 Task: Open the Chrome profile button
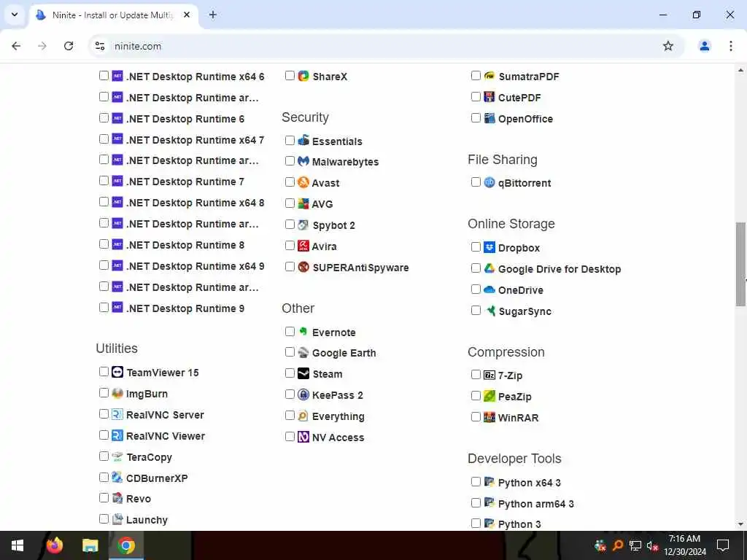704,46
